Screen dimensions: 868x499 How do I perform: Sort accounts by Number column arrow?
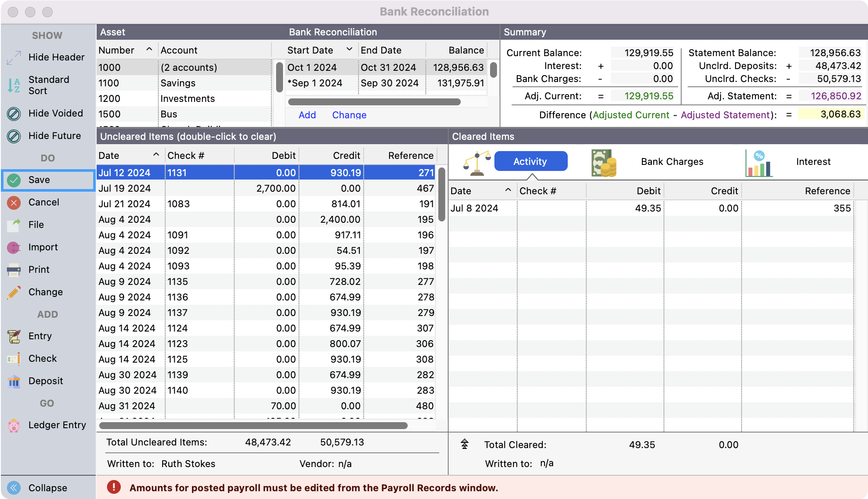click(x=149, y=50)
